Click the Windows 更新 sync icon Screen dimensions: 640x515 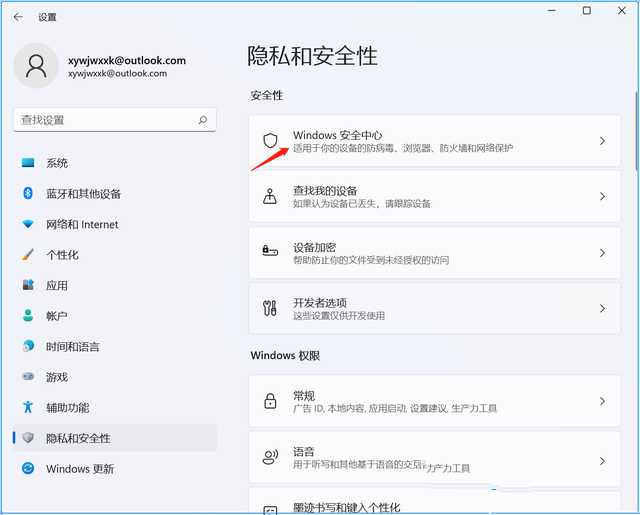[28, 468]
